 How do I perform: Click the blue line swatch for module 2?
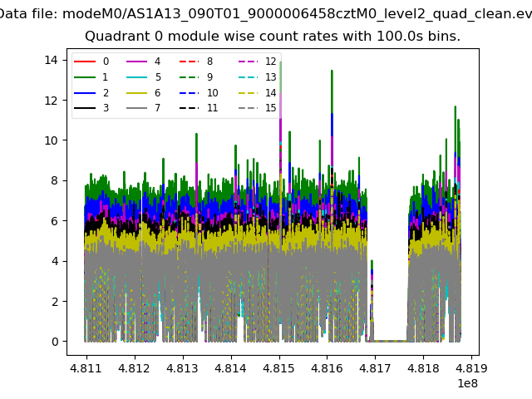[x=85, y=92]
